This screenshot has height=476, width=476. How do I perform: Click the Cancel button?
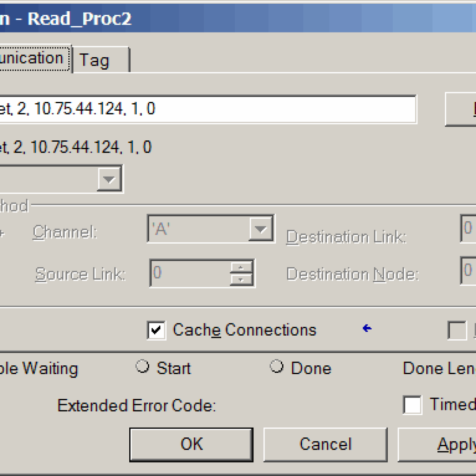325,444
